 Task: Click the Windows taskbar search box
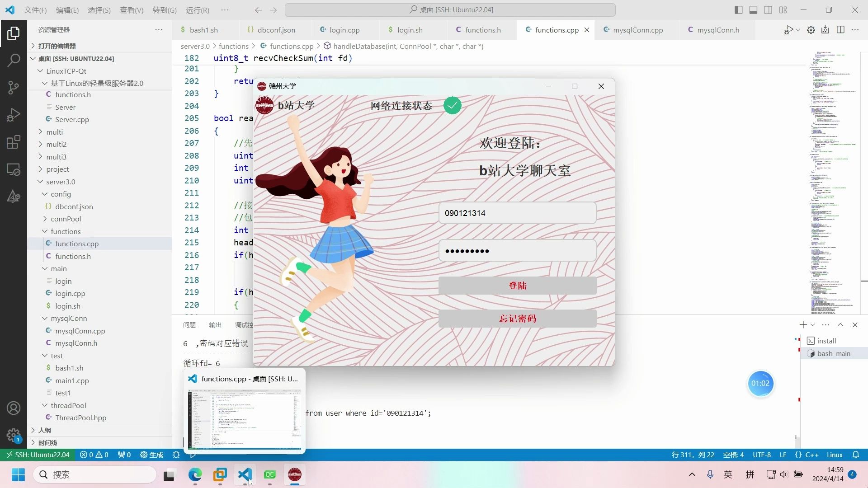(x=94, y=474)
